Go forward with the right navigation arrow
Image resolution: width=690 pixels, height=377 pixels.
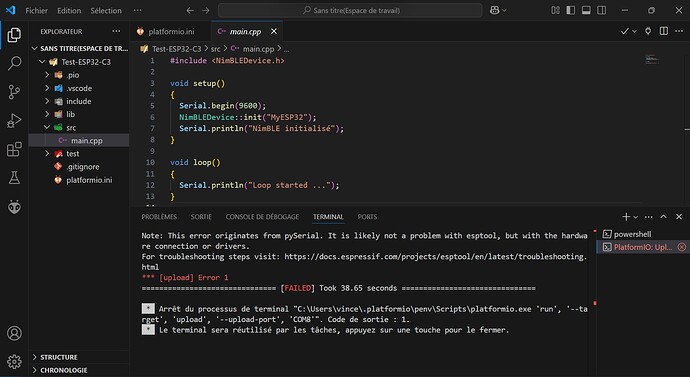[x=206, y=10]
